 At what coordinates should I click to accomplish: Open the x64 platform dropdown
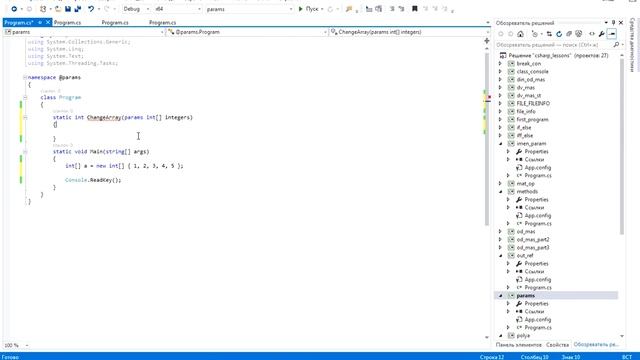click(178, 9)
